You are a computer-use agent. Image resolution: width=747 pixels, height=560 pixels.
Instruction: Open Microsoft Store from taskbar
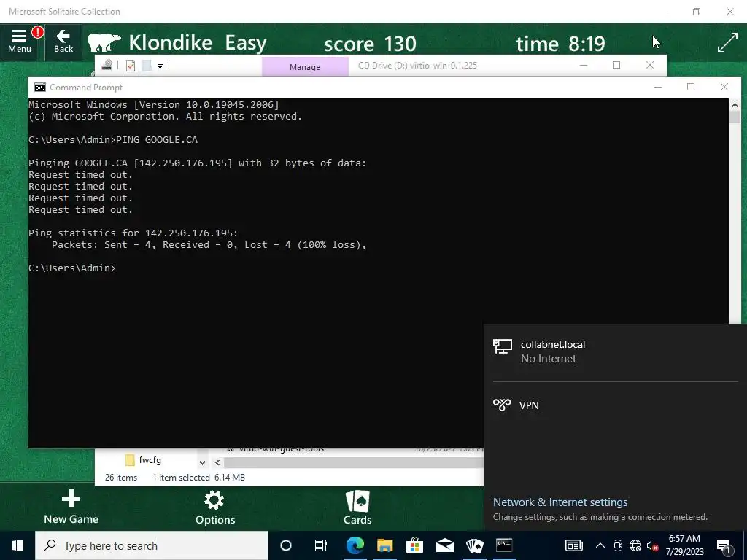point(415,545)
